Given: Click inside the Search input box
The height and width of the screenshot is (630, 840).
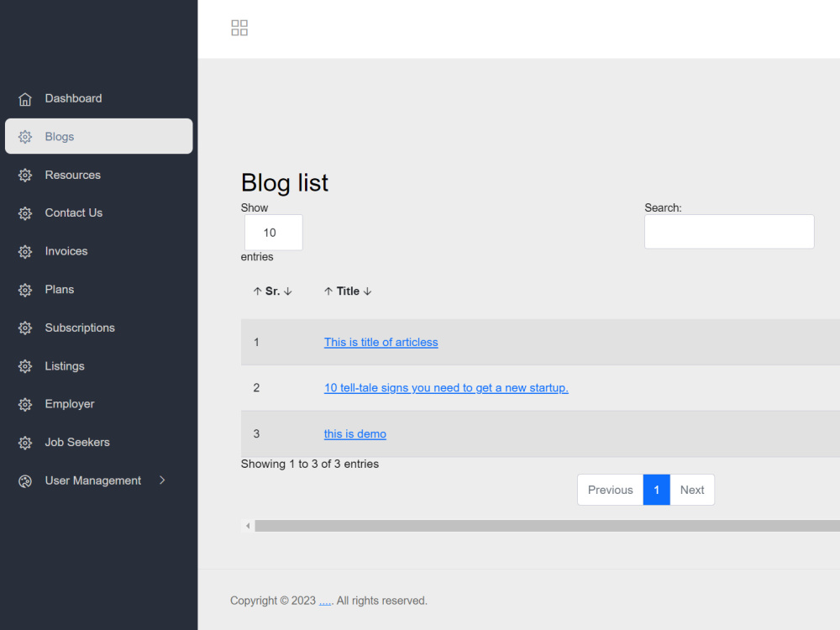Looking at the screenshot, I should click(728, 232).
